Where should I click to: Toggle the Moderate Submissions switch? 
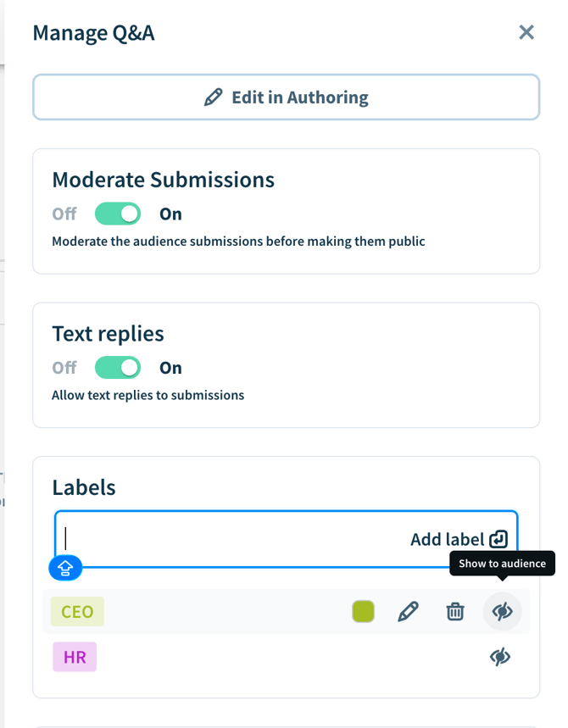pos(118,214)
